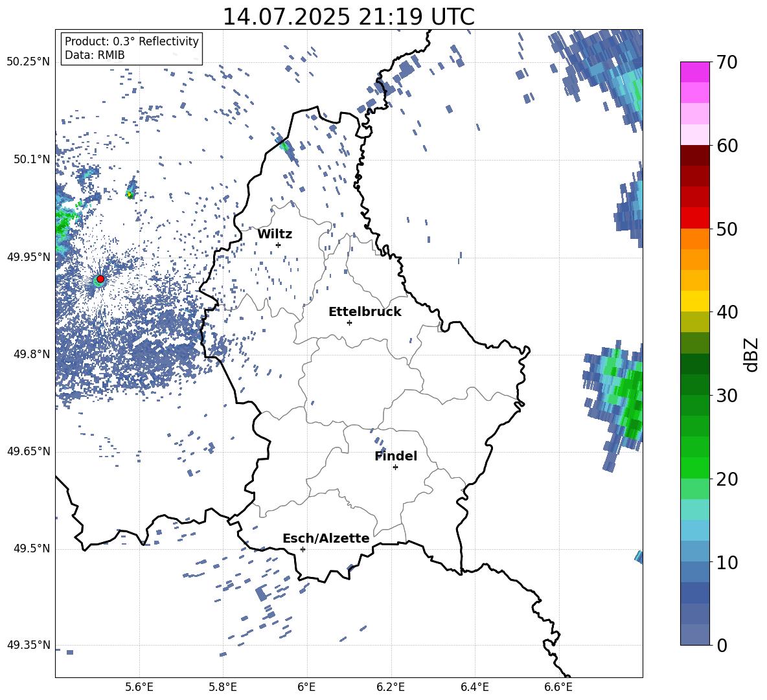767x700 pixels.
Task: Click the magenta 70 dBZ colorbar segment
Action: tap(694, 72)
